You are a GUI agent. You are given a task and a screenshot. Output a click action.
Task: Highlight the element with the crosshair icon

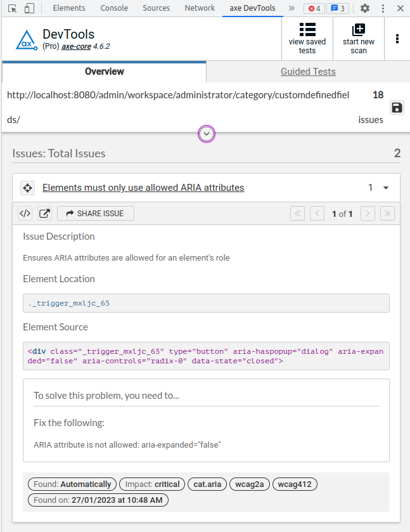tap(27, 188)
